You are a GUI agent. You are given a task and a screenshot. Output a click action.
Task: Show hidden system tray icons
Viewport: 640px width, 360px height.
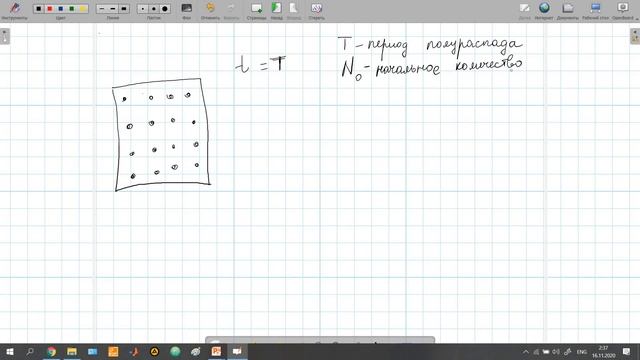pyautogui.click(x=526, y=352)
